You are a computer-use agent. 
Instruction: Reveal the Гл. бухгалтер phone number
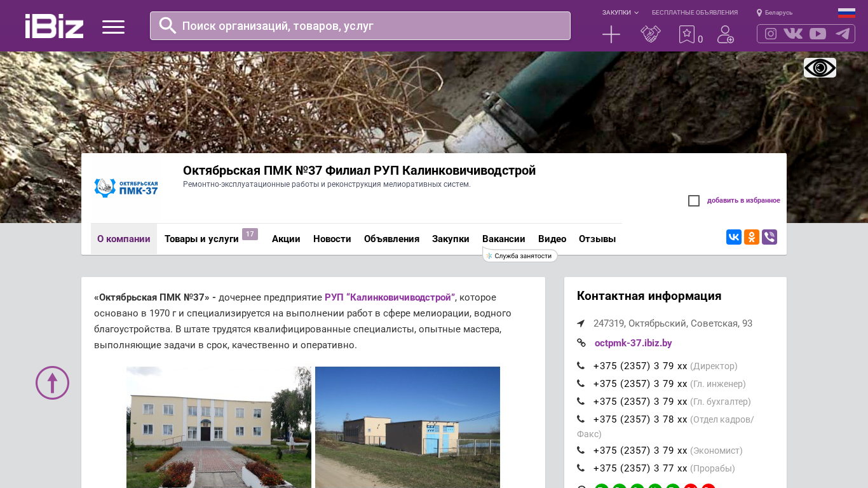[x=640, y=402]
